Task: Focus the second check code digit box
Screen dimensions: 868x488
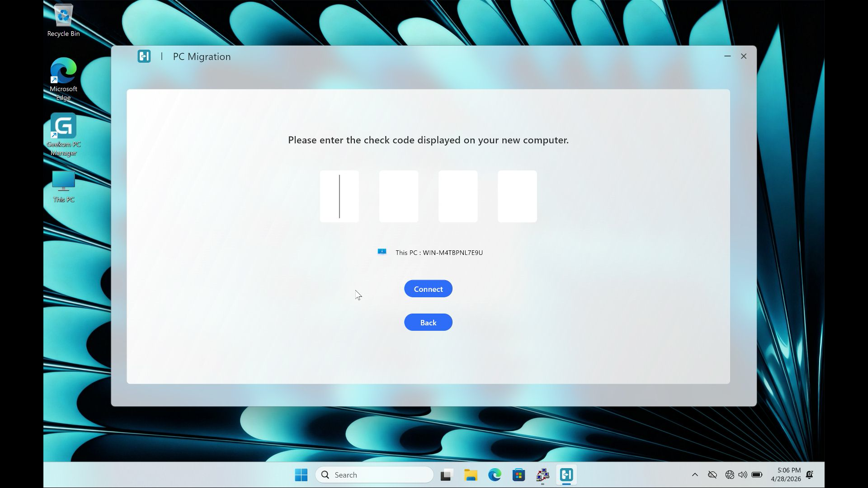Action: click(398, 196)
